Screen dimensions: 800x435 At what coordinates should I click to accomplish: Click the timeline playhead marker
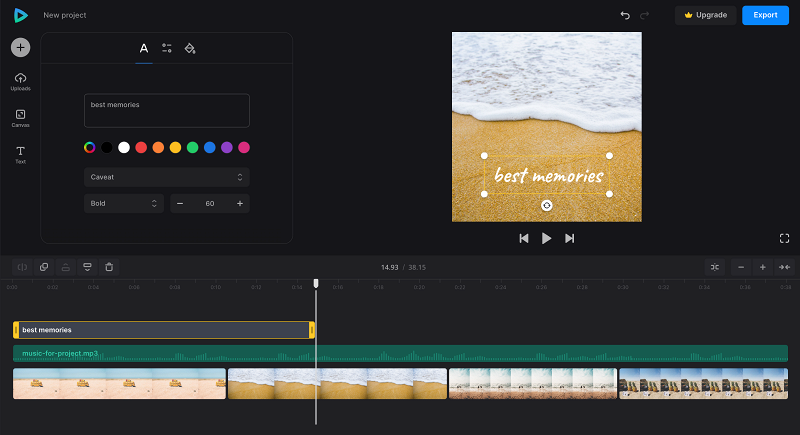point(316,283)
